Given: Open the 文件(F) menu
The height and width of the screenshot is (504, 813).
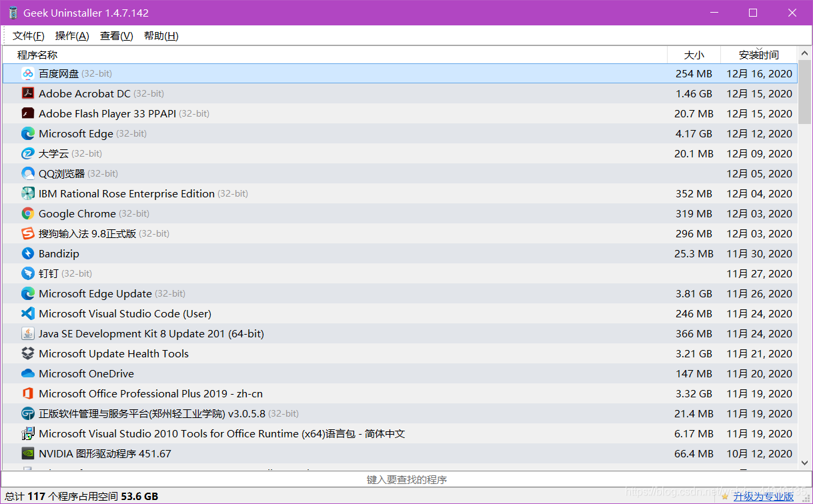Looking at the screenshot, I should pos(29,36).
